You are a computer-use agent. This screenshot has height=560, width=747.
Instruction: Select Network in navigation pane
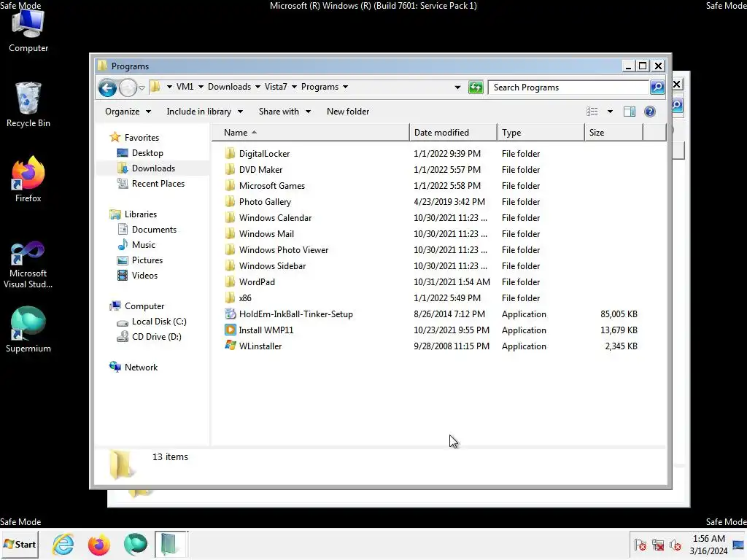click(x=141, y=367)
